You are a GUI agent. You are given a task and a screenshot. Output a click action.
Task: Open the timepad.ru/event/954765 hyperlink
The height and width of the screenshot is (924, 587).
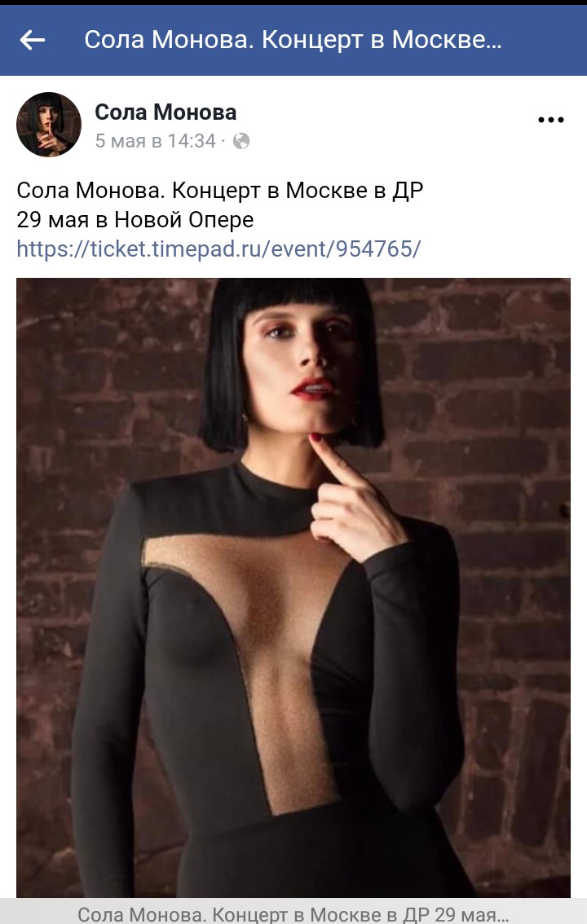218,249
